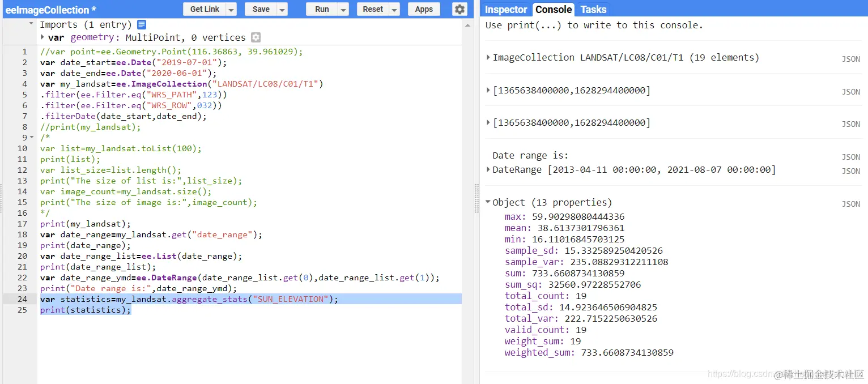
Task: Click the 'total_sd' property row
Action: pos(581,307)
